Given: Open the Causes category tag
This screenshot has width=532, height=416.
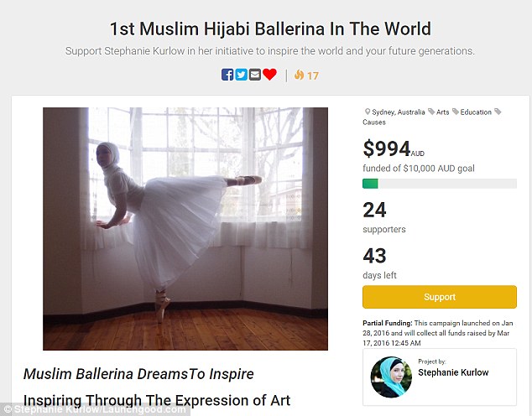Looking at the screenshot, I should pyautogui.click(x=374, y=122).
